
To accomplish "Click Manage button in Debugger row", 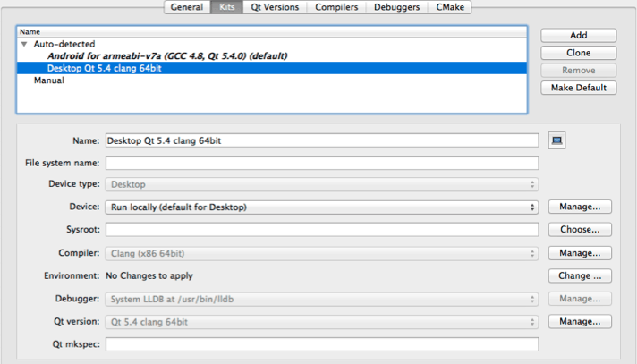I will click(580, 299).
